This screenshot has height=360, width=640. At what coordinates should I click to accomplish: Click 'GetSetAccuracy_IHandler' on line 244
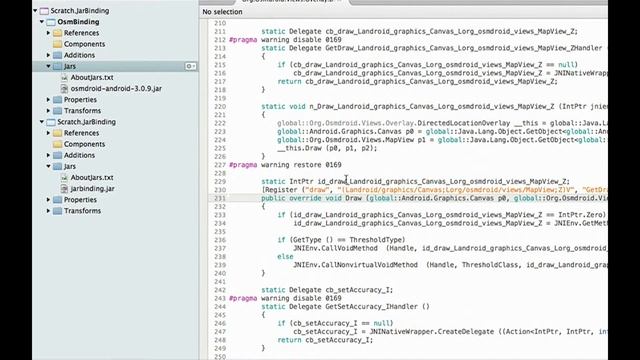[371, 307]
